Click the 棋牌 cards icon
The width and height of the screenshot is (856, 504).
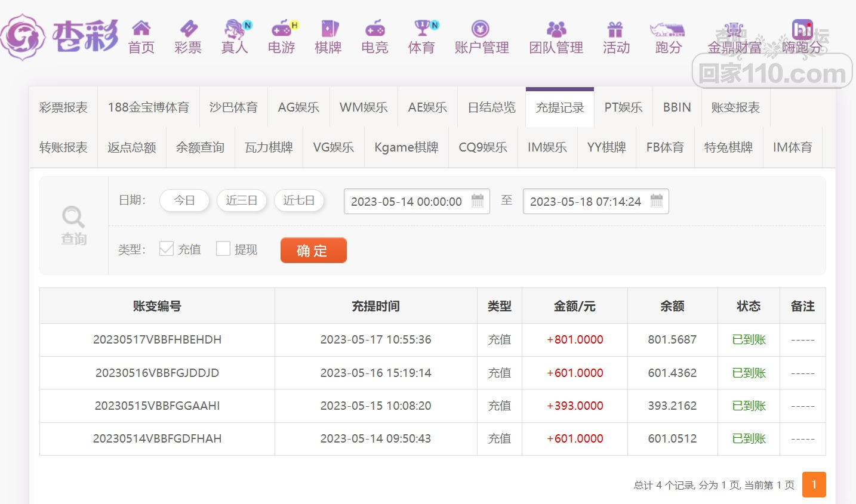point(328,29)
